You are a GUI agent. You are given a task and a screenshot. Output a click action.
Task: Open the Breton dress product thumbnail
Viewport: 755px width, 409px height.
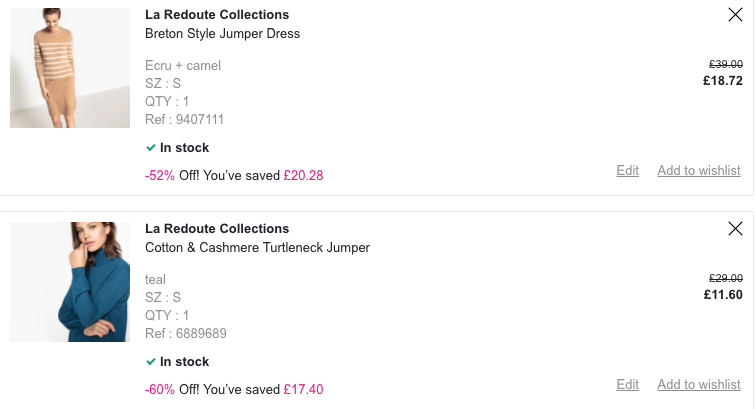coord(70,68)
